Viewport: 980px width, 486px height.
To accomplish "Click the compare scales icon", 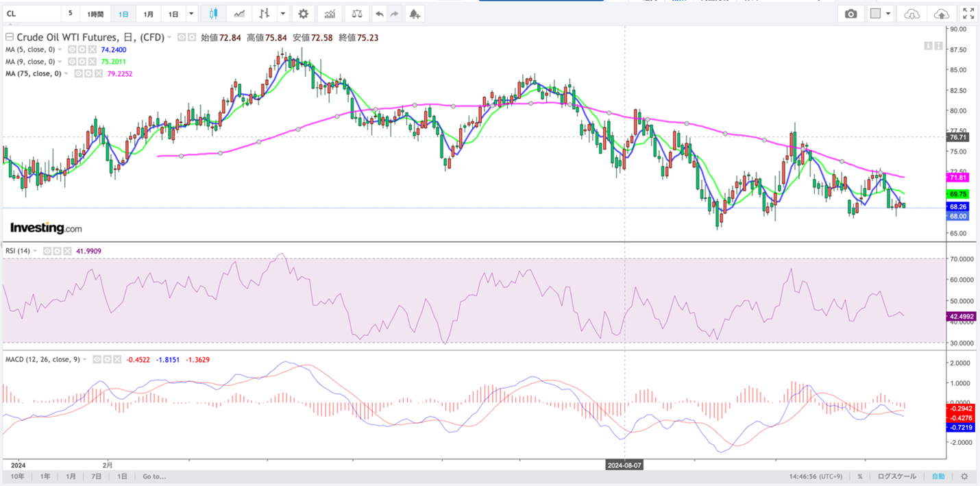I will coord(356,14).
